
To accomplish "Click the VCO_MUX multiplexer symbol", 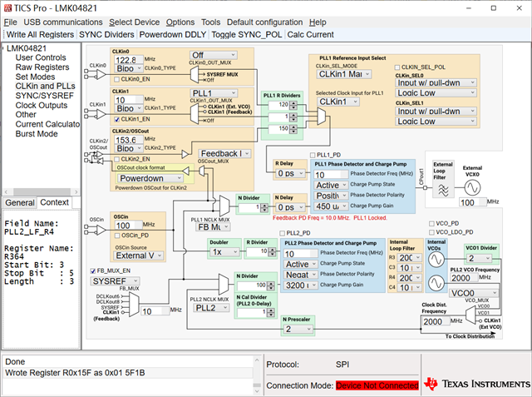I will (x=470, y=315).
